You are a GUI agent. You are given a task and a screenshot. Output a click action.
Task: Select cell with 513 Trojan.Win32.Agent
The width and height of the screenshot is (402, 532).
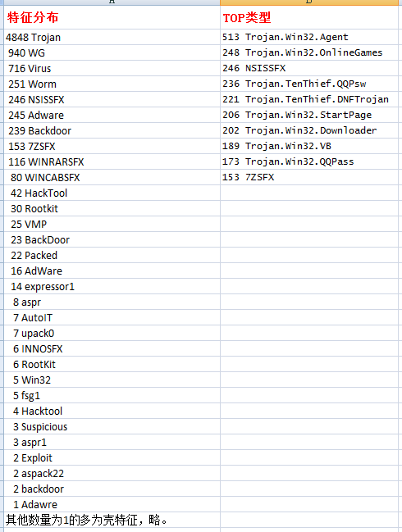[309, 37]
